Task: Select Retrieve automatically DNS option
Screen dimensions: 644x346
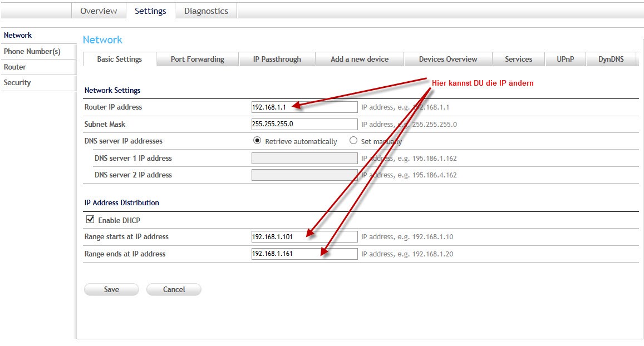Action: click(257, 141)
